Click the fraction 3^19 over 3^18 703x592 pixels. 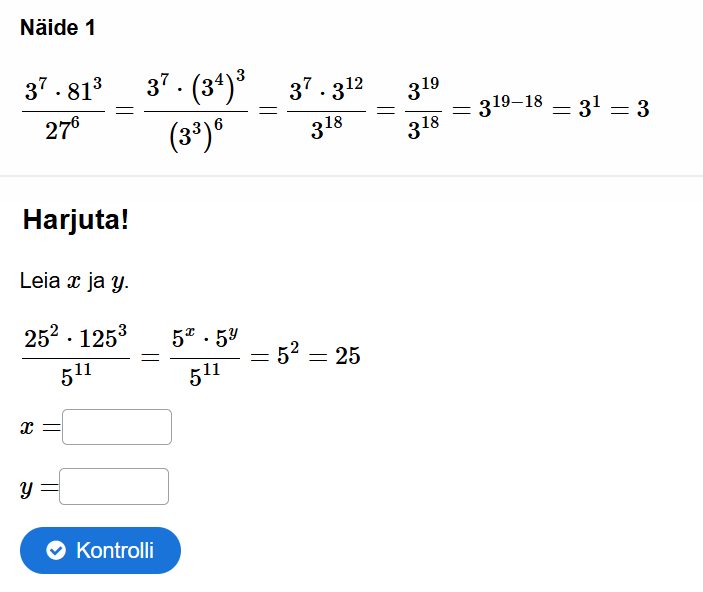pos(423,110)
